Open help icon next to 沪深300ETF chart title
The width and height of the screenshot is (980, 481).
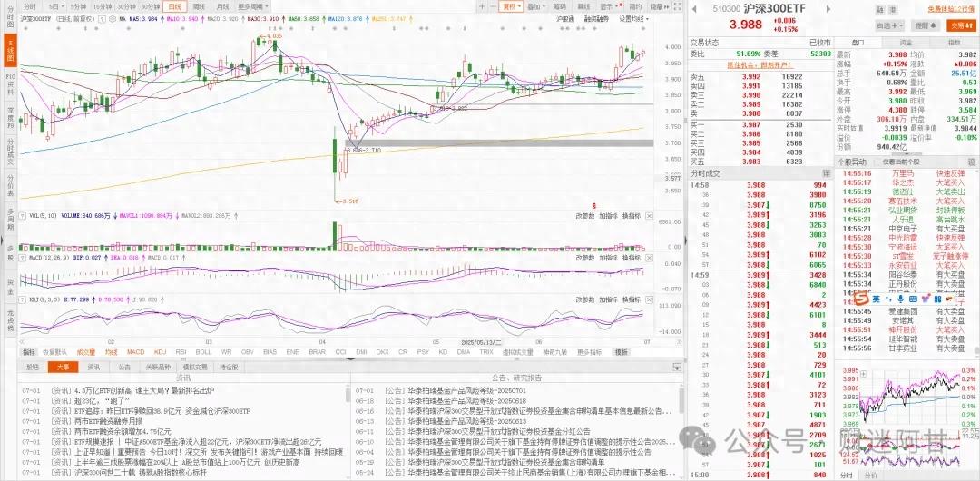pyautogui.click(x=103, y=19)
